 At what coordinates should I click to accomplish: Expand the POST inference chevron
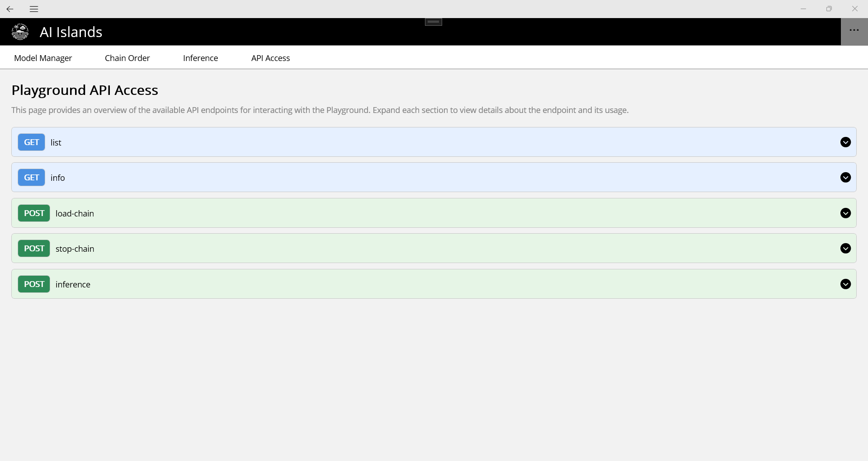(x=845, y=284)
